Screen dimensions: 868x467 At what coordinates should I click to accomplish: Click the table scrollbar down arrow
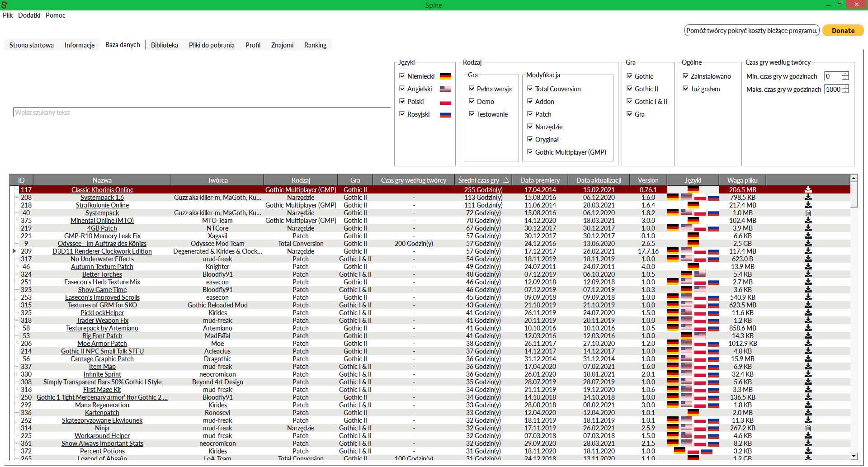pyautogui.click(x=854, y=457)
